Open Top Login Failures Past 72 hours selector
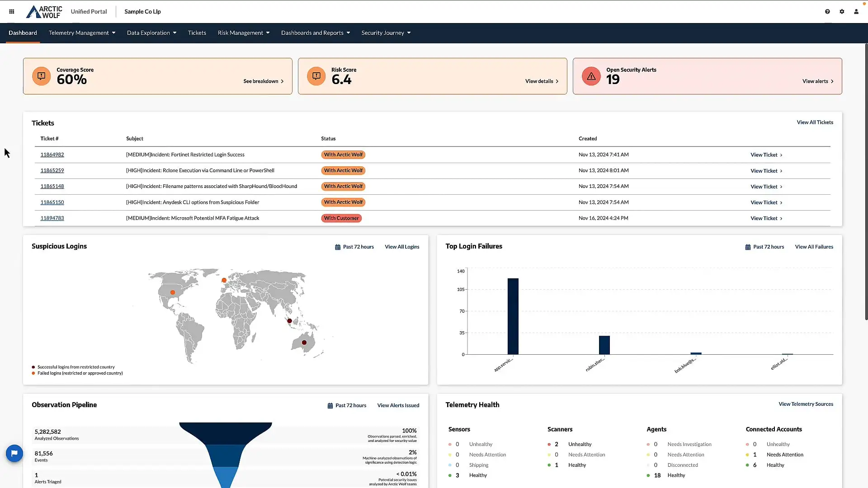Screen dimensions: 868x488 764,247
